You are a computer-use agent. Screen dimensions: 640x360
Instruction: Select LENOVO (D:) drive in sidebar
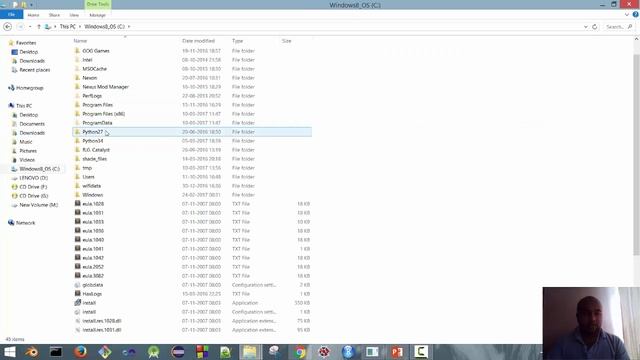point(33,178)
